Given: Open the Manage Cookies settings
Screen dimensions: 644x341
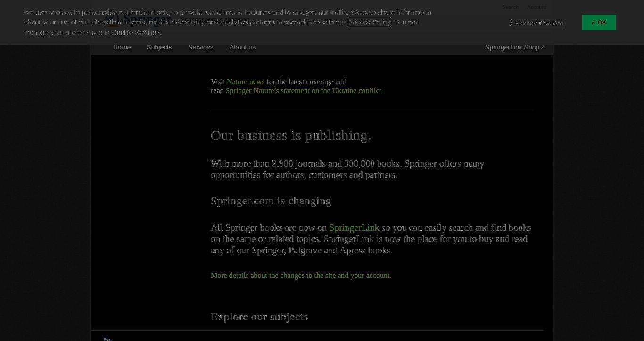Looking at the screenshot, I should click(539, 23).
